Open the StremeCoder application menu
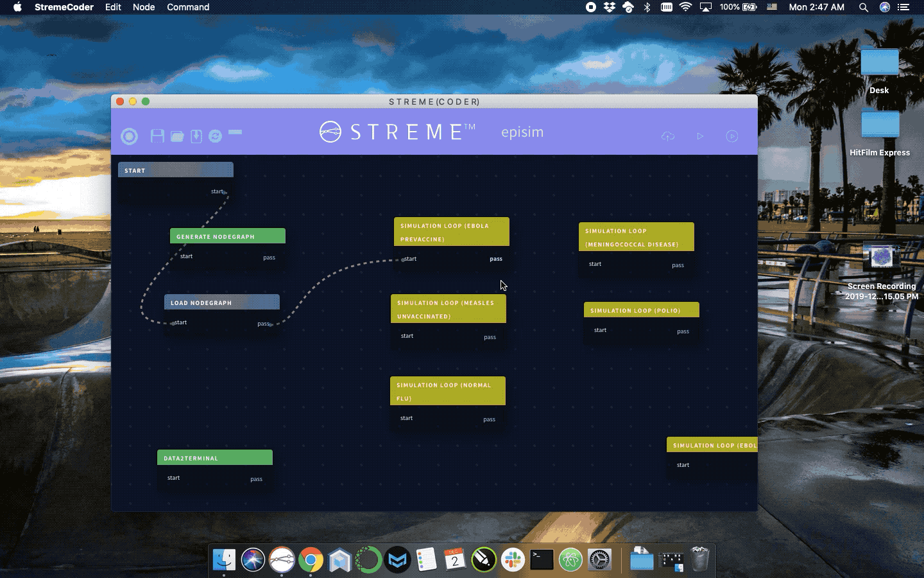This screenshot has height=578, width=924. click(64, 7)
